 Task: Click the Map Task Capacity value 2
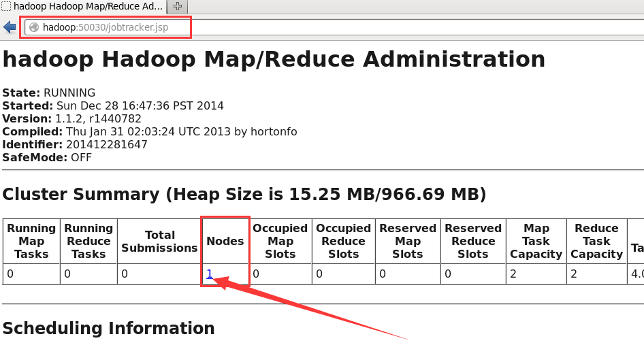point(513,274)
